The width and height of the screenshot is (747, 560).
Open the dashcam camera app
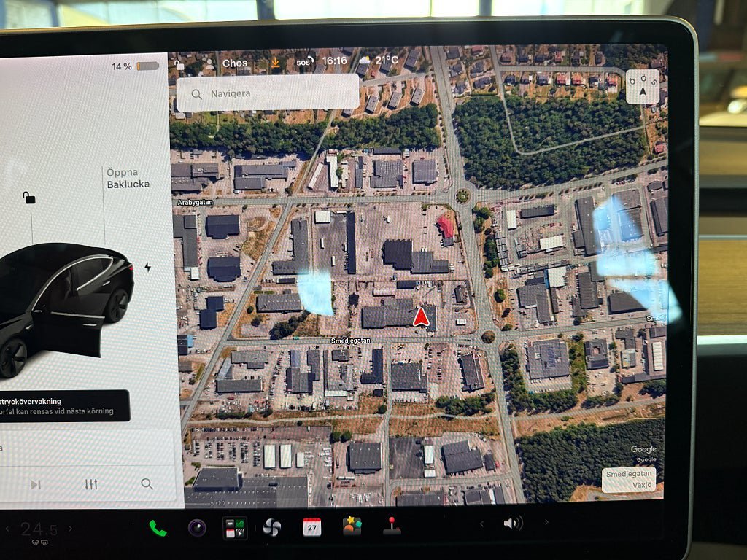(197, 528)
